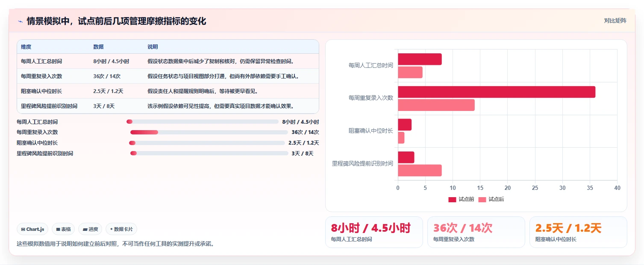The image size is (644, 265).
Task: Select the 数据卡片 tag chip
Action: (121, 229)
